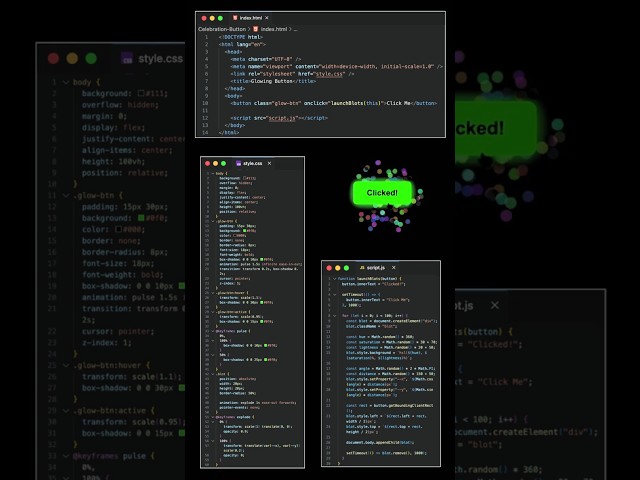Close the small style.css tab with its X
Screen dimensions: 640x480
click(269, 163)
